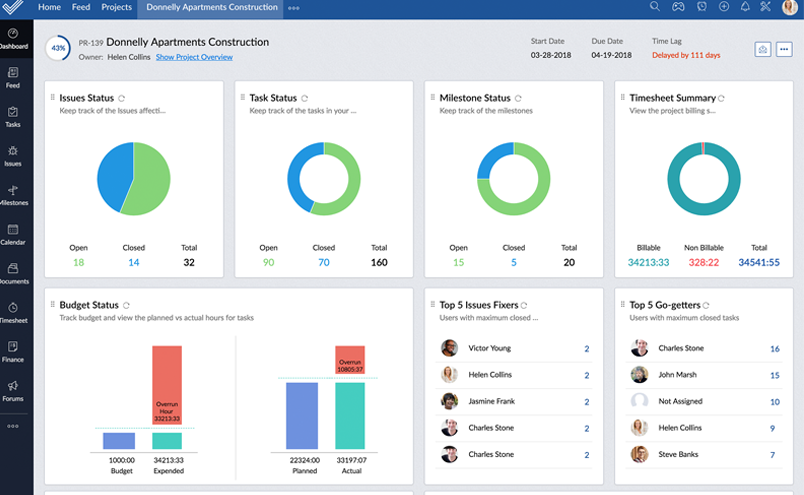Screen dimensions: 804x495
Task: Refresh the Task Status widget
Action: tap(305, 98)
